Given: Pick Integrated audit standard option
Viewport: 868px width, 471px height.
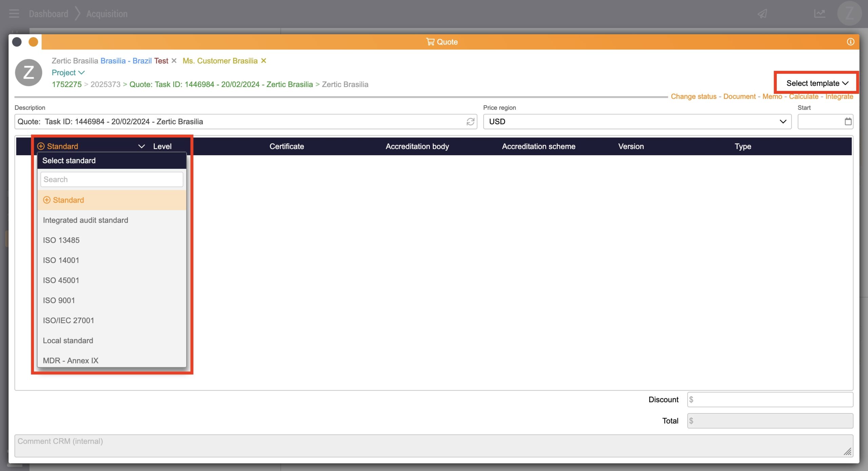Looking at the screenshot, I should point(85,220).
